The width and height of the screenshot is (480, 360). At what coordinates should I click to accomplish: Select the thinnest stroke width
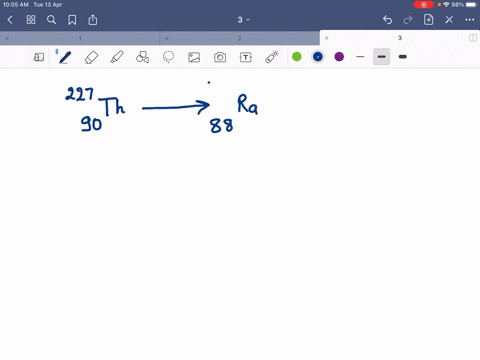coord(360,57)
